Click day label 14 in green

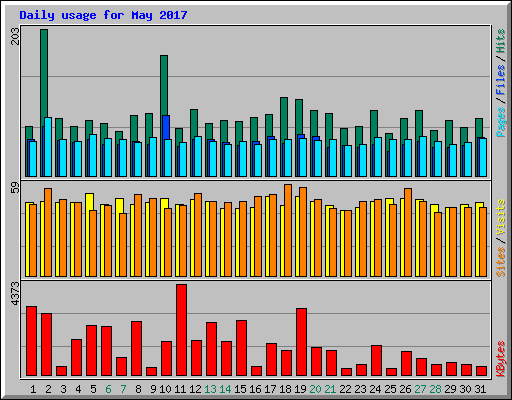tap(225, 389)
